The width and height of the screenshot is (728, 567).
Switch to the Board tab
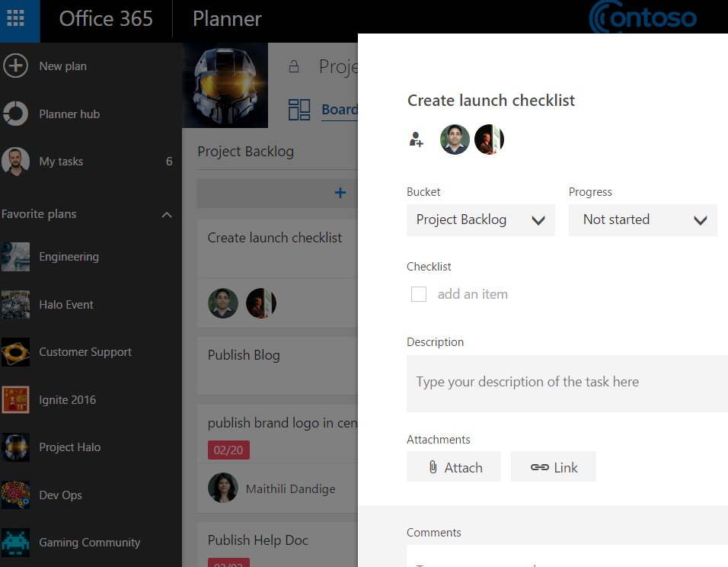[340, 110]
